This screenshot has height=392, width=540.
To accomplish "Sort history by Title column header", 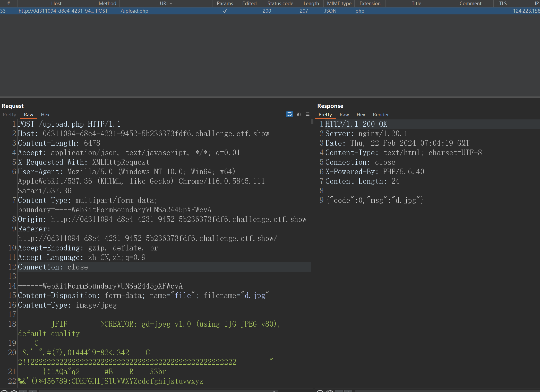I will click(416, 3).
